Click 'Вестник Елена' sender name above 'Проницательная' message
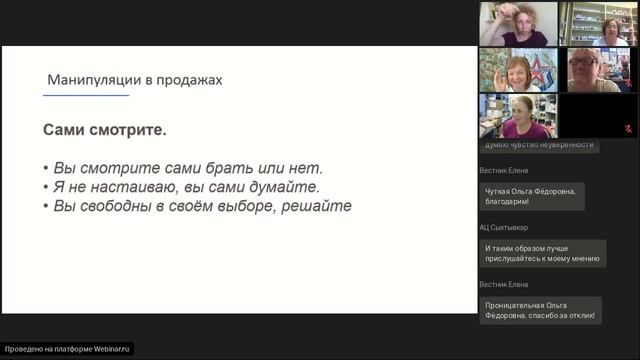 pyautogui.click(x=504, y=284)
